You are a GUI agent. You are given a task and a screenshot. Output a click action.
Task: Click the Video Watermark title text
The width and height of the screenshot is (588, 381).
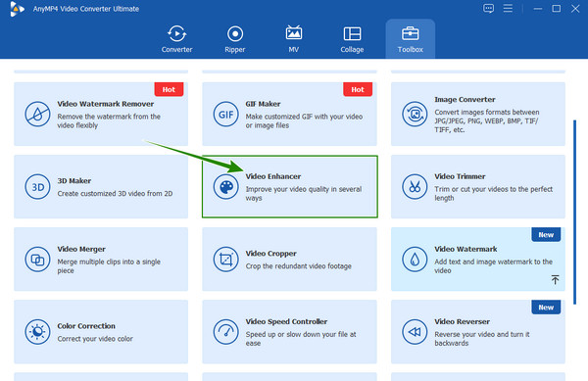point(465,249)
